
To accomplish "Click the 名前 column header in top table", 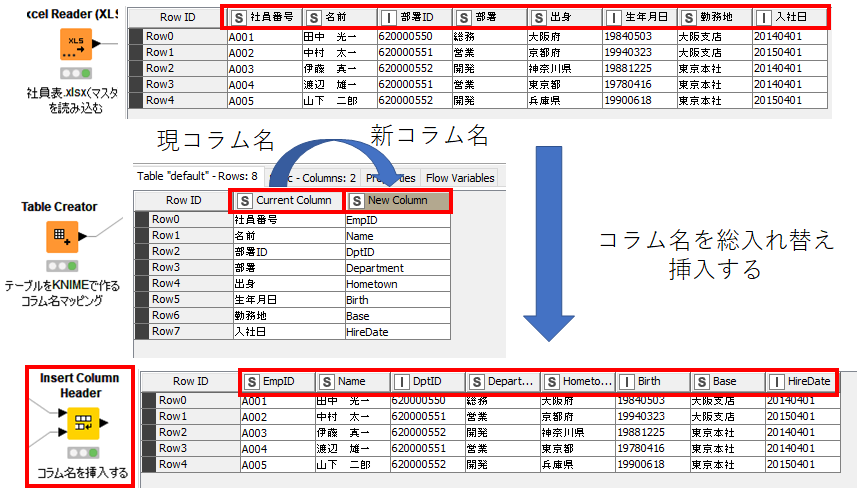I will coord(340,17).
